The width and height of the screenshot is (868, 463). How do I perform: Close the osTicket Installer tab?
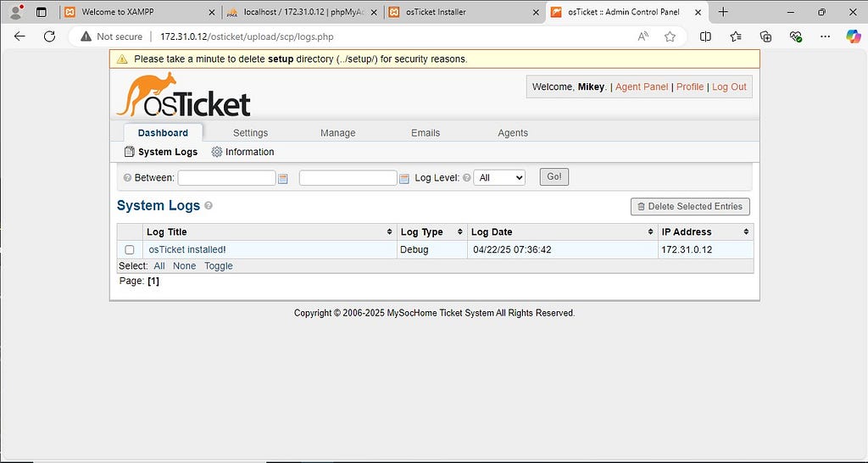point(536,12)
